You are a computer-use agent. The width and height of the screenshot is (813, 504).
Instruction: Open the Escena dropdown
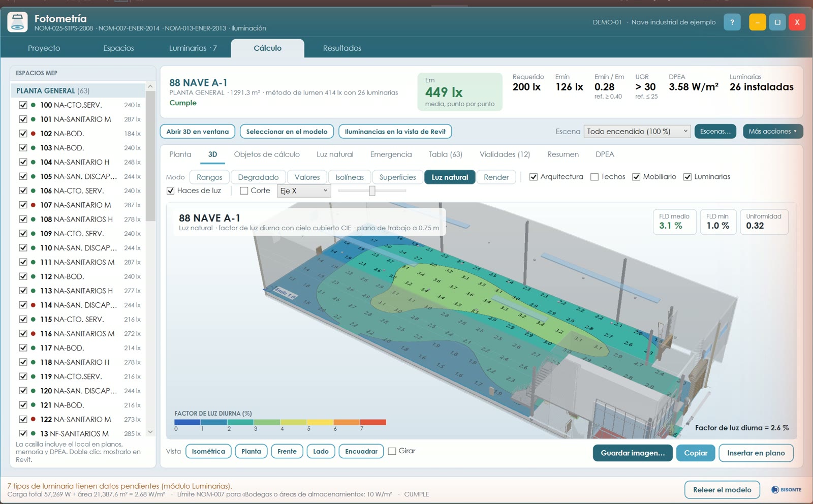[637, 132]
